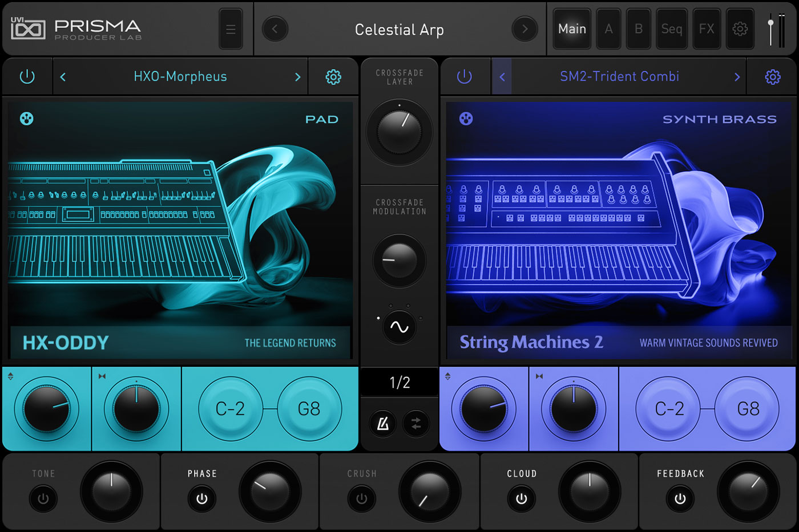Switch to the A tab

609,29
